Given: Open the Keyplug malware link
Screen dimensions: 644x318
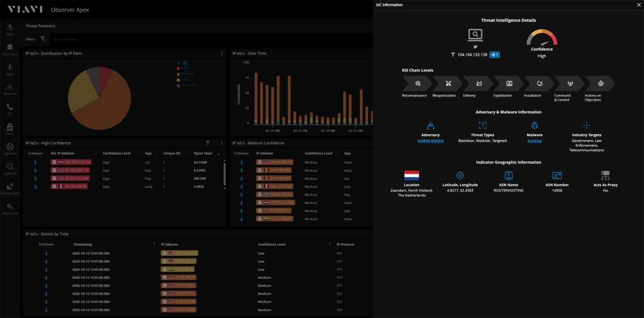Looking at the screenshot, I should click(535, 141).
